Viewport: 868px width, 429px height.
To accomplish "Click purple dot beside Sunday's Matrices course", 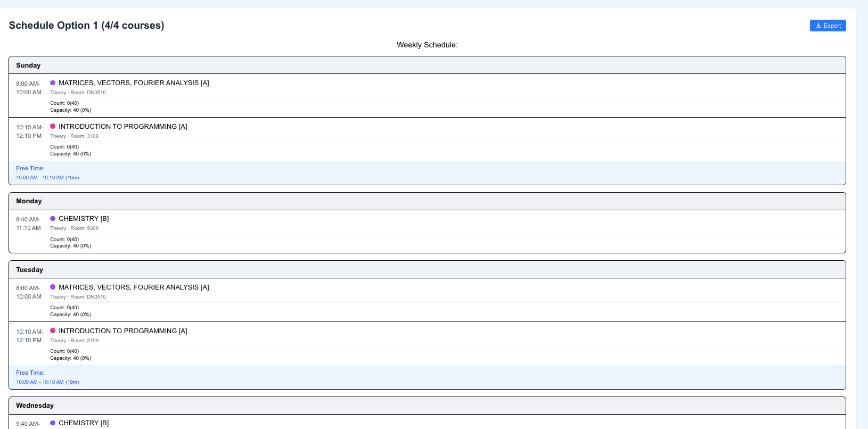I will click(53, 83).
